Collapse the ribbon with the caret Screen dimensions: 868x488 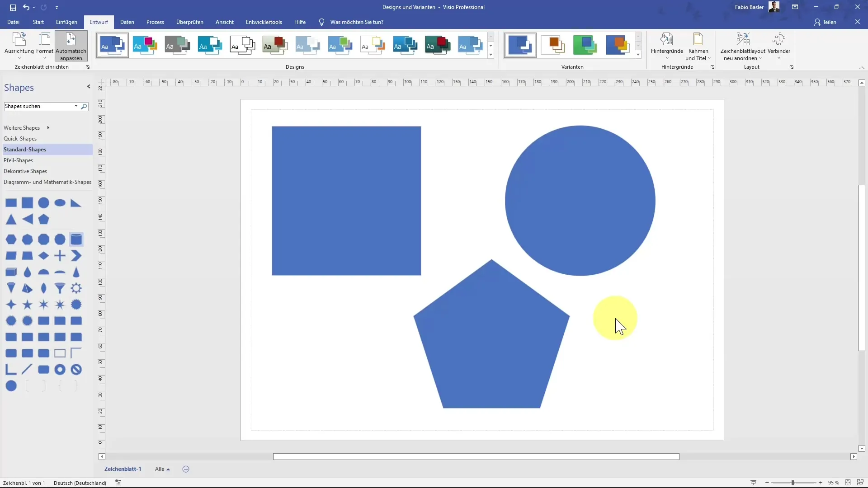point(862,67)
